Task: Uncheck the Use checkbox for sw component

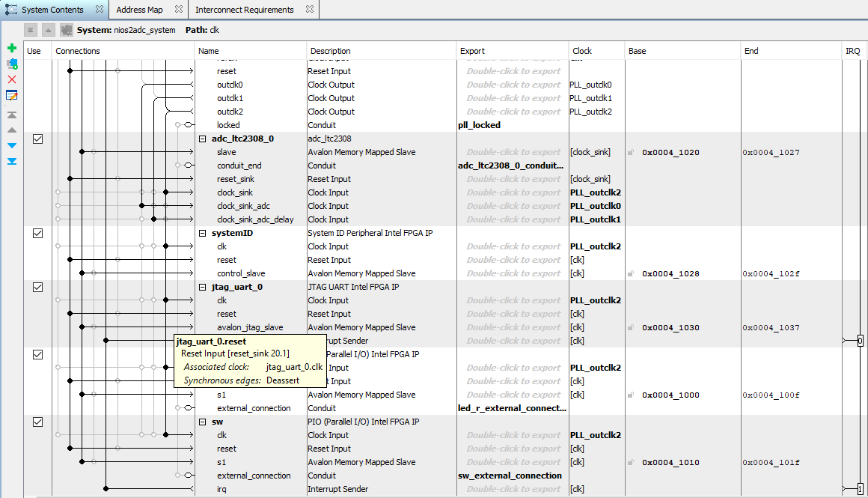Action: click(37, 422)
